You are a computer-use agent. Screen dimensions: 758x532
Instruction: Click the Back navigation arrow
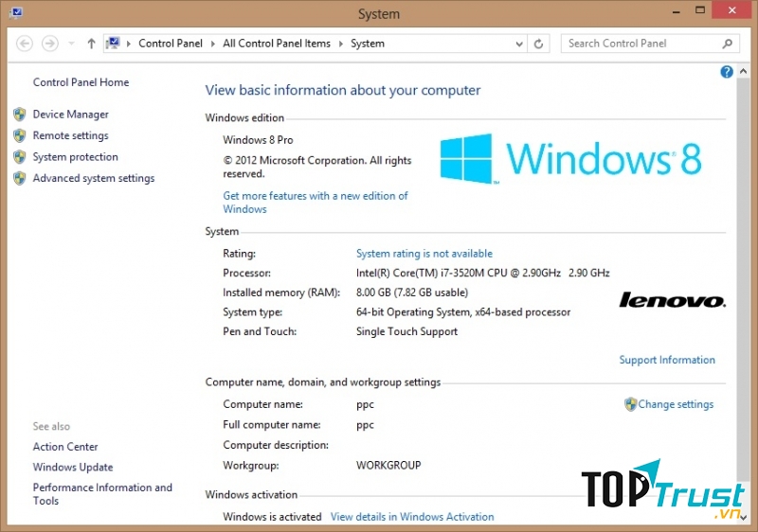pos(25,44)
